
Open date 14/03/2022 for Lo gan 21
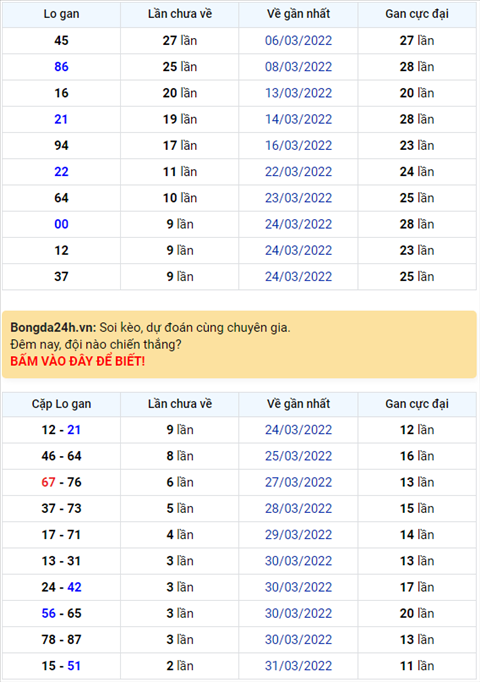coord(298,119)
